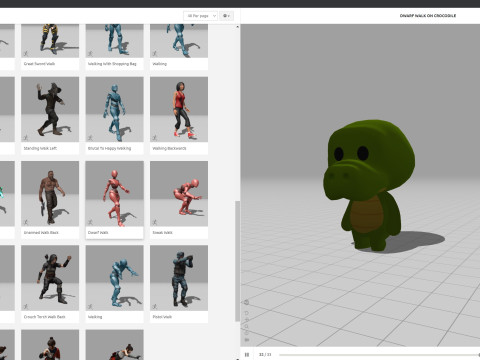Click the 'Dwarf Walk' label

click(98, 233)
